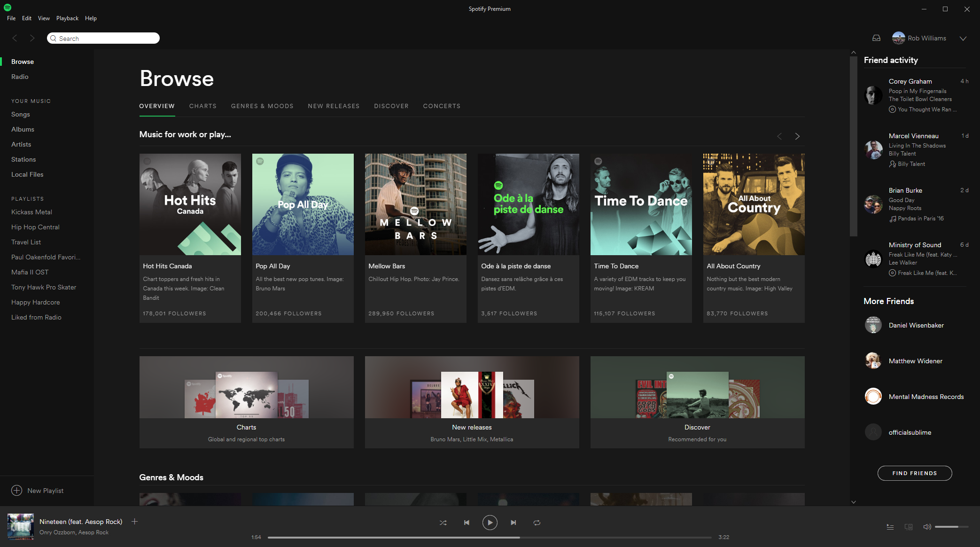Open the New releases category card
The image size is (980, 547).
(x=472, y=402)
